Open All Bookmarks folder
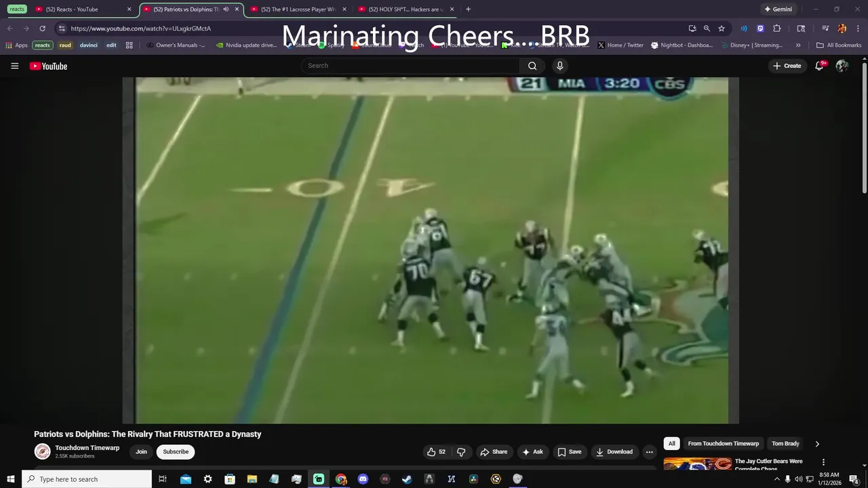This screenshot has height=488, width=868. [x=839, y=45]
